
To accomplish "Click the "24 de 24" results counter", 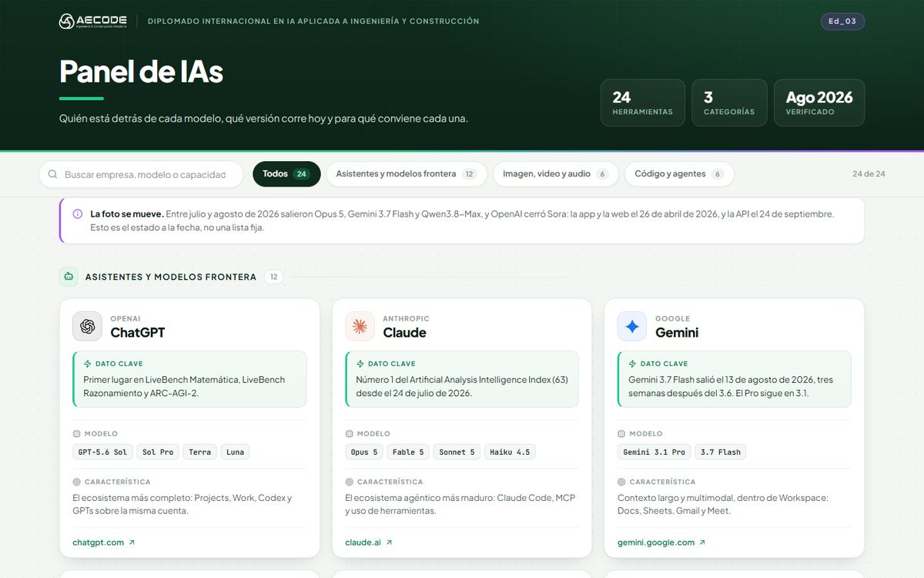I will pos(869,174).
